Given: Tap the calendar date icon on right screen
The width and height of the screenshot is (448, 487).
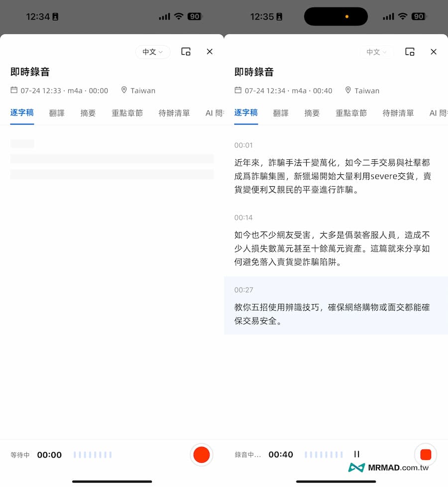Looking at the screenshot, I should [x=238, y=90].
